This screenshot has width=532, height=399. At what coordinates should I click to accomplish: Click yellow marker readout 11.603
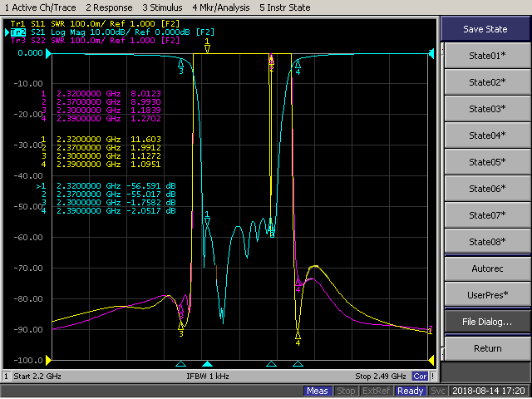coord(146,140)
